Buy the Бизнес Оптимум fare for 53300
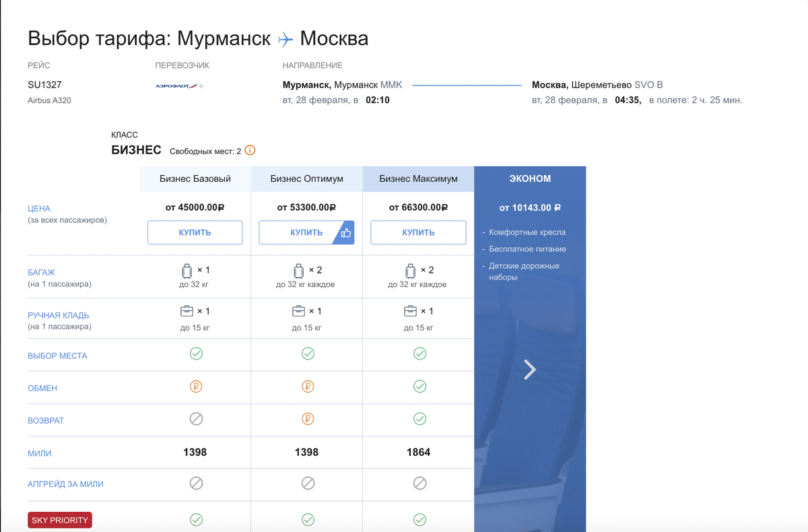808x532 pixels. pyautogui.click(x=306, y=232)
